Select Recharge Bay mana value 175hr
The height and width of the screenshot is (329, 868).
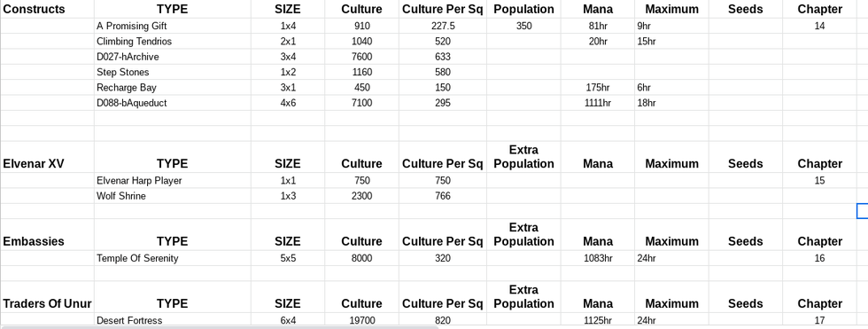[598, 88]
